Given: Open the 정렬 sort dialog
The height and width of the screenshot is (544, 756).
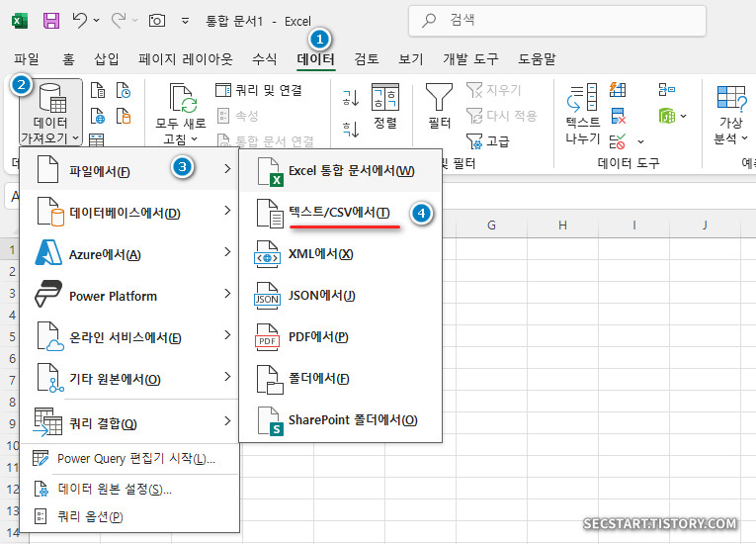Looking at the screenshot, I should point(384,106).
